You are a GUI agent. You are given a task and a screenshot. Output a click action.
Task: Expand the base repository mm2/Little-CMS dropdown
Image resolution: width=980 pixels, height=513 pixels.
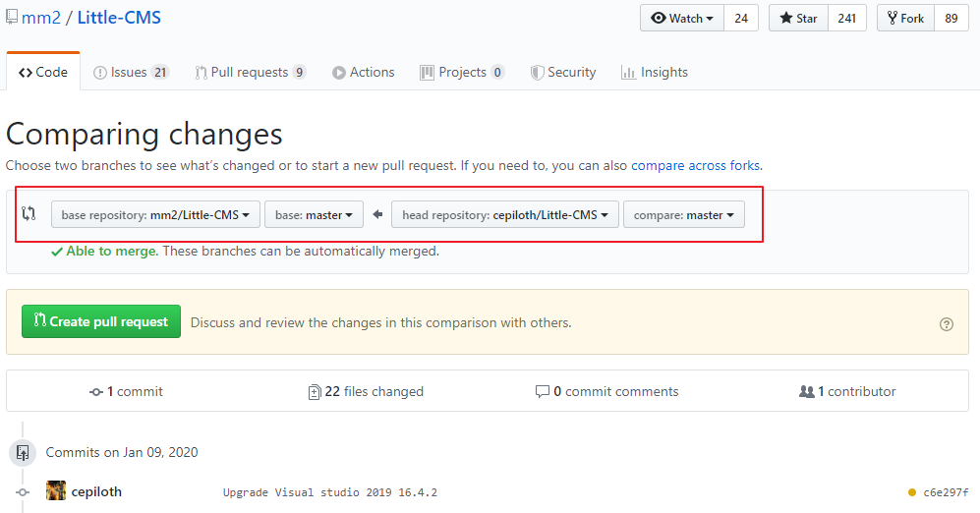tap(155, 214)
